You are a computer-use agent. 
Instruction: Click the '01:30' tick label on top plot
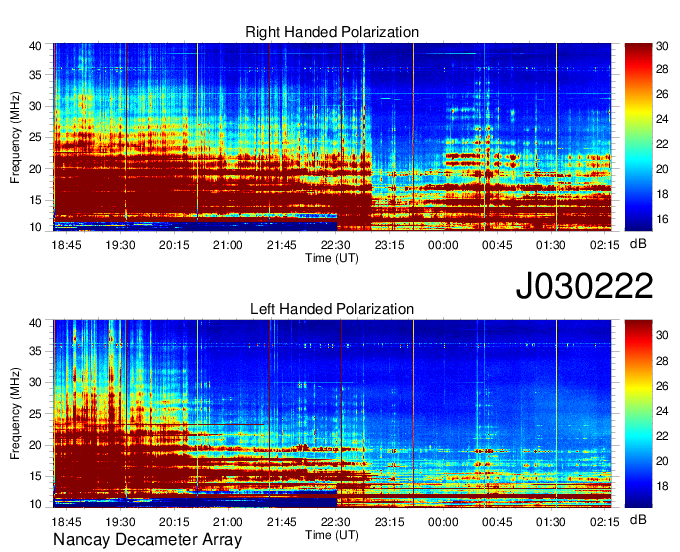[x=551, y=245]
